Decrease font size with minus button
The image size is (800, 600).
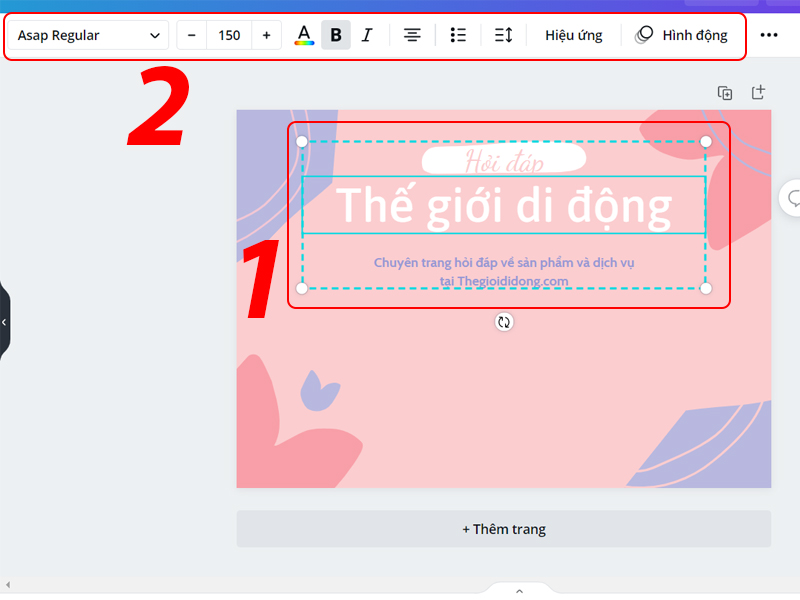click(192, 35)
